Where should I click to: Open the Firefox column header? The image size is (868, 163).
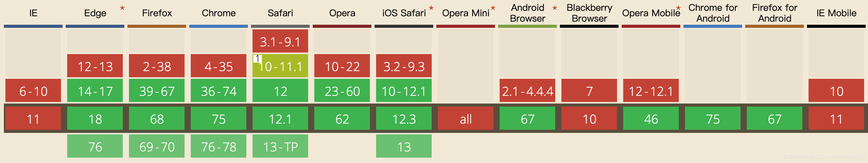tap(157, 13)
